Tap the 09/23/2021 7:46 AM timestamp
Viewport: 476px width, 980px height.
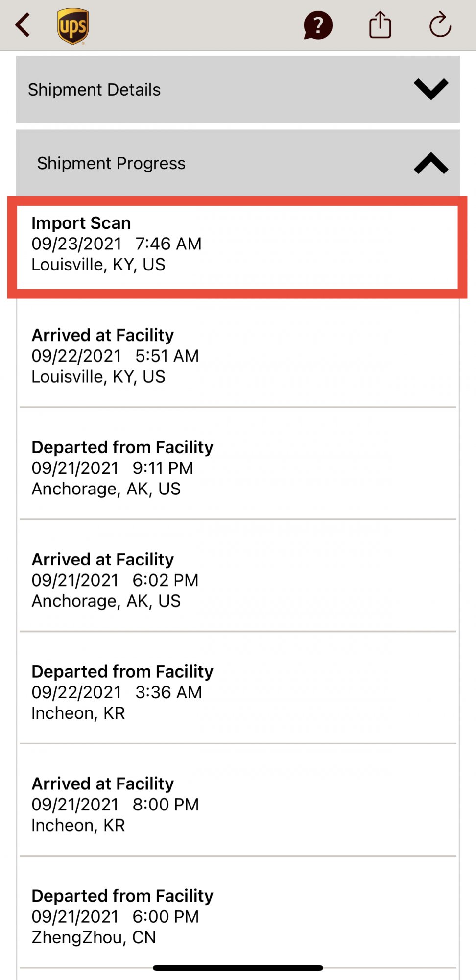point(117,244)
